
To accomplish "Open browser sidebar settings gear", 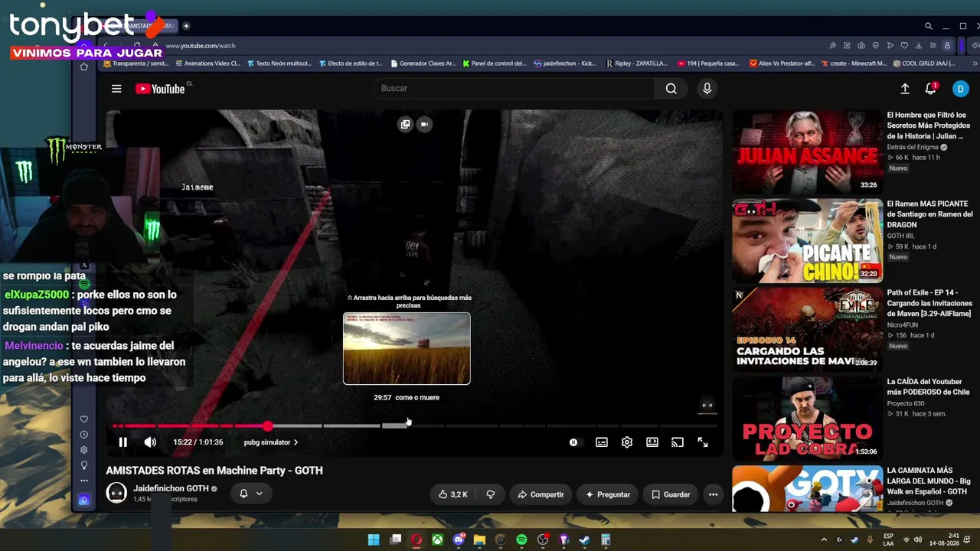I will (84, 450).
